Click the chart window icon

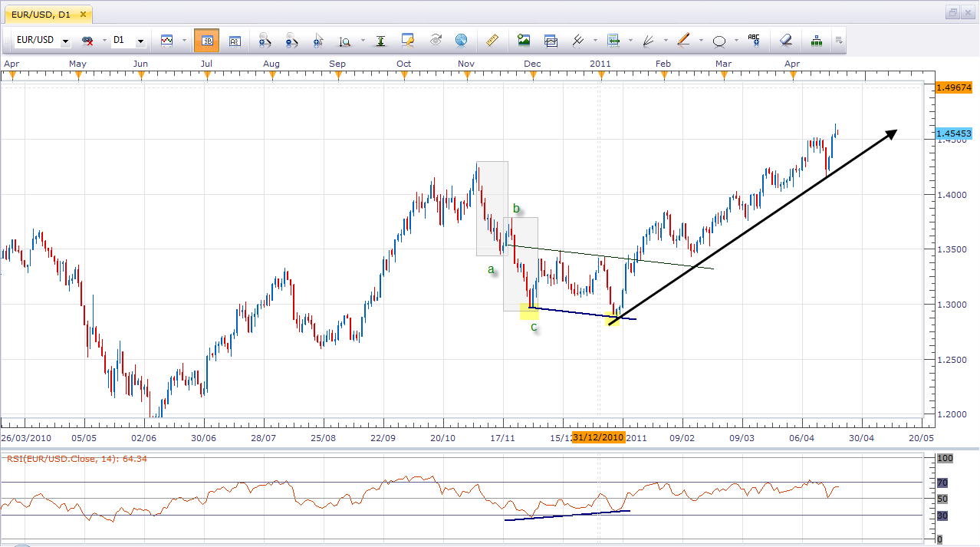coord(551,41)
